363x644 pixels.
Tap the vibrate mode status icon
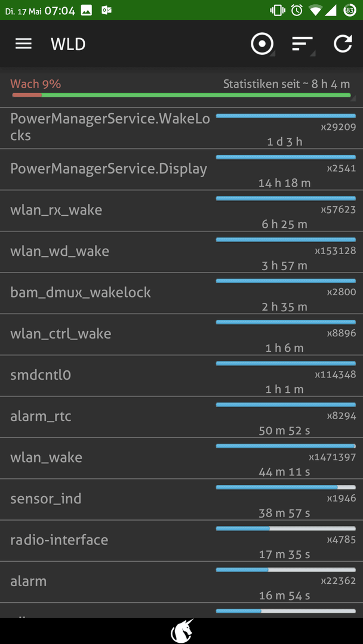pos(278,10)
